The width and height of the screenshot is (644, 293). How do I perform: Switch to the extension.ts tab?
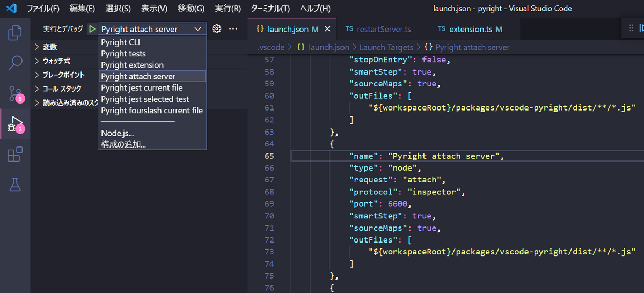(x=475, y=29)
